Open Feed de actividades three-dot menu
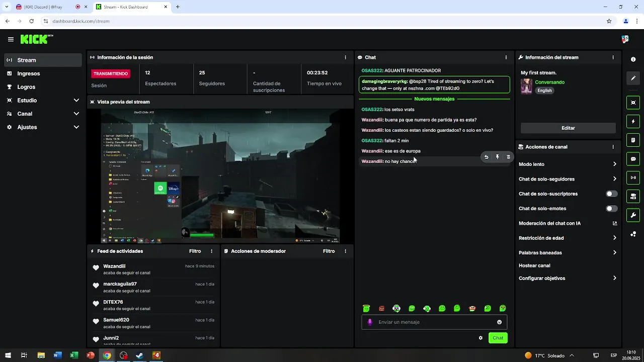The width and height of the screenshot is (644, 362). 211,251
